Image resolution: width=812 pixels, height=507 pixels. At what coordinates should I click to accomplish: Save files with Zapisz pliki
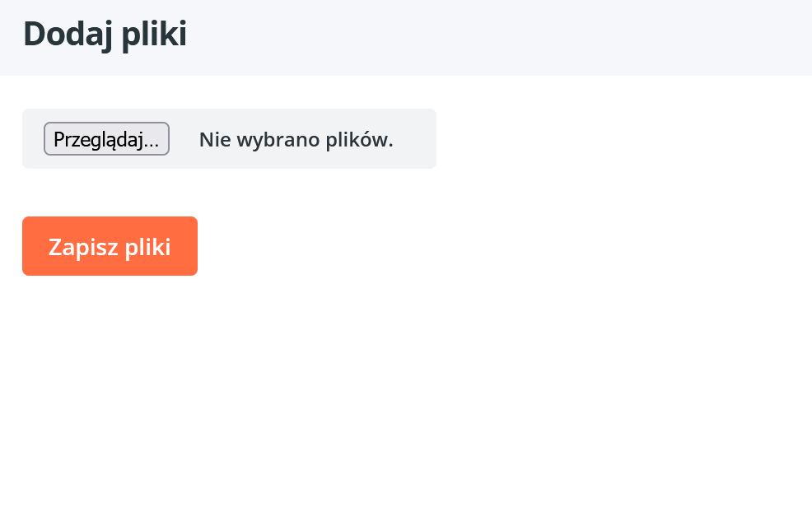tap(110, 246)
